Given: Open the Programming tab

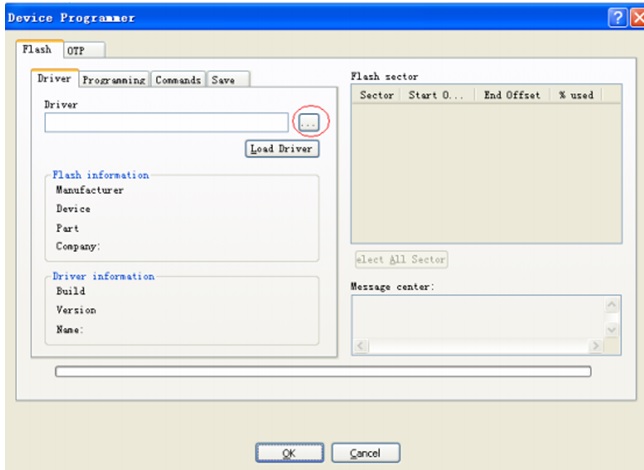Looking at the screenshot, I should (x=114, y=79).
